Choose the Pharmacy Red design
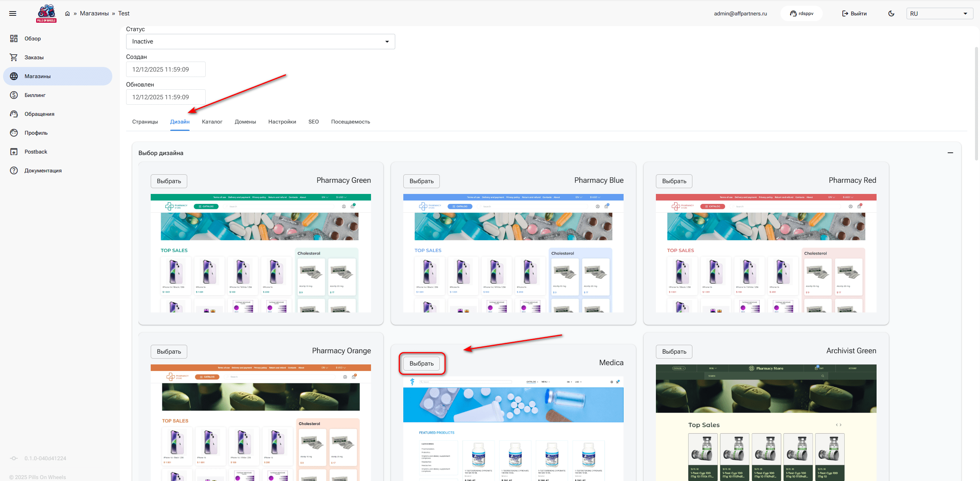This screenshot has width=980, height=481. click(x=674, y=181)
